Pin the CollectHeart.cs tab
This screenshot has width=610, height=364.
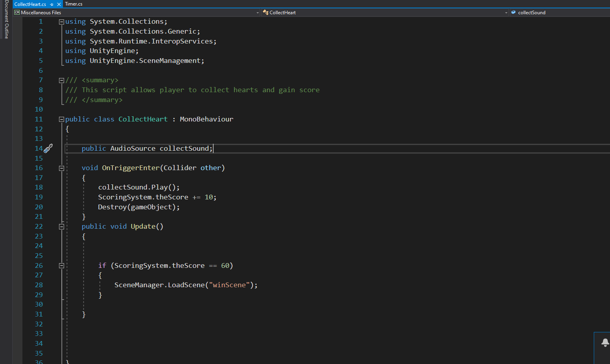[52, 4]
